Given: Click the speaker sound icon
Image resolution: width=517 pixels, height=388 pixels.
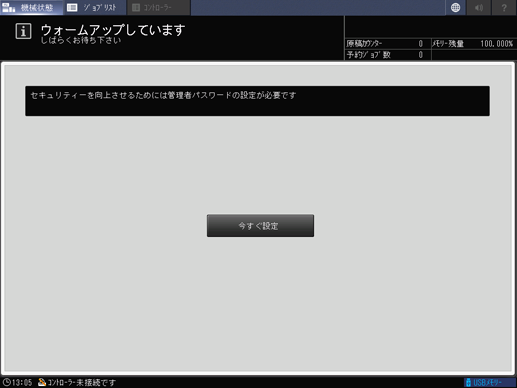Looking at the screenshot, I should pyautogui.click(x=479, y=7).
